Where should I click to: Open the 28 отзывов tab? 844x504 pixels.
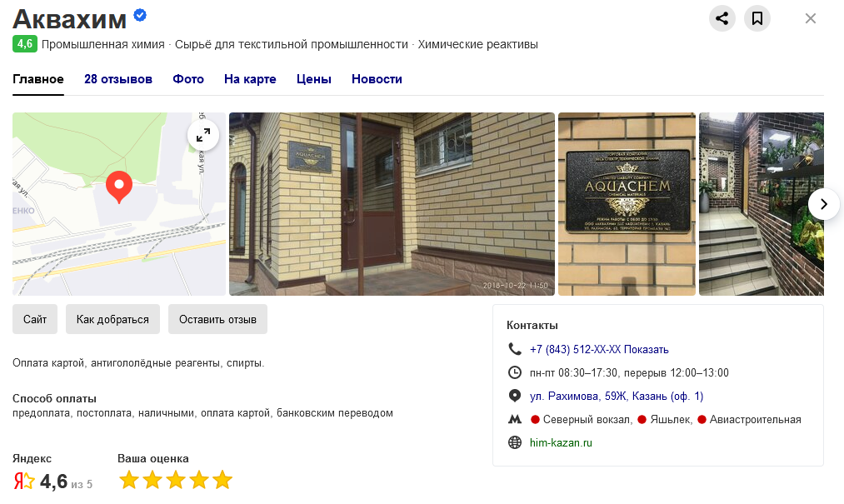point(118,79)
